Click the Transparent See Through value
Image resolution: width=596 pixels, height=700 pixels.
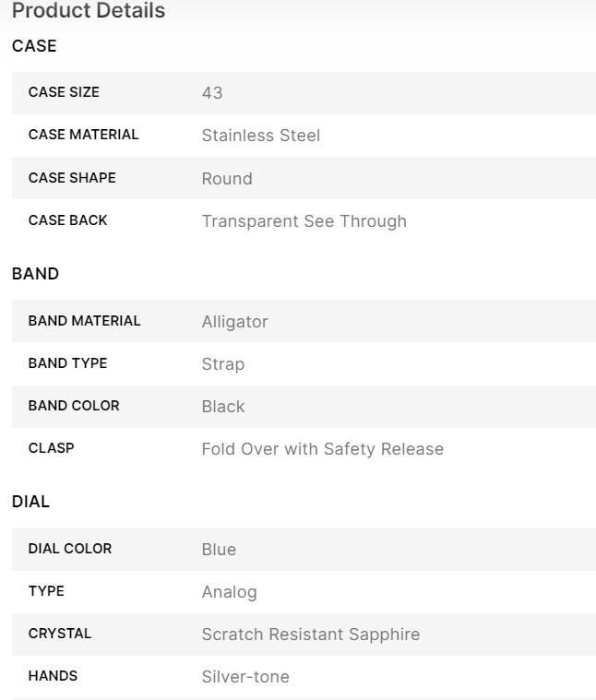[x=304, y=221]
